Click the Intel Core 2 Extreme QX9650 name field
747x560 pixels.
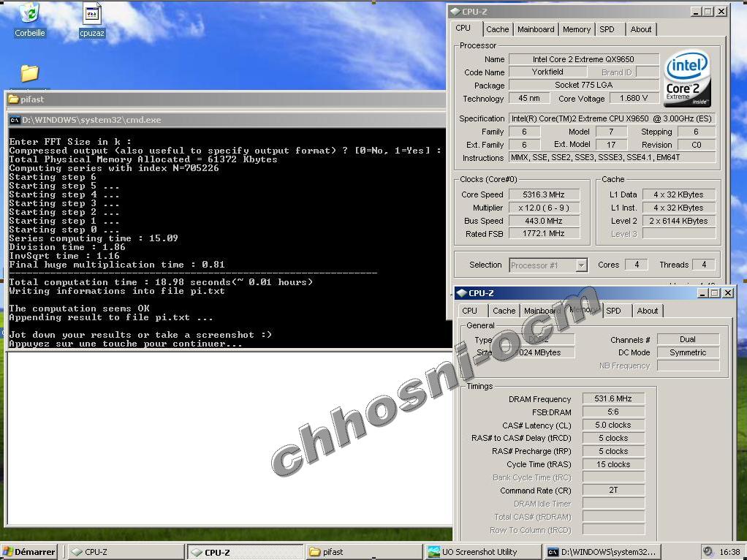click(x=583, y=59)
